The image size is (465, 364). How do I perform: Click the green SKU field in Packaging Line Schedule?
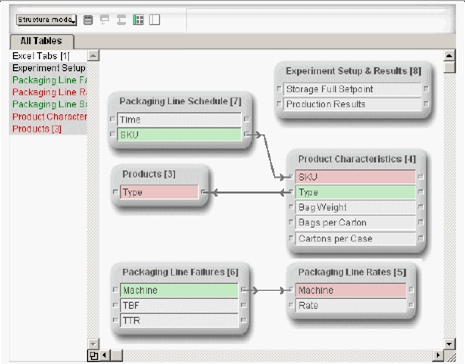[x=179, y=135]
